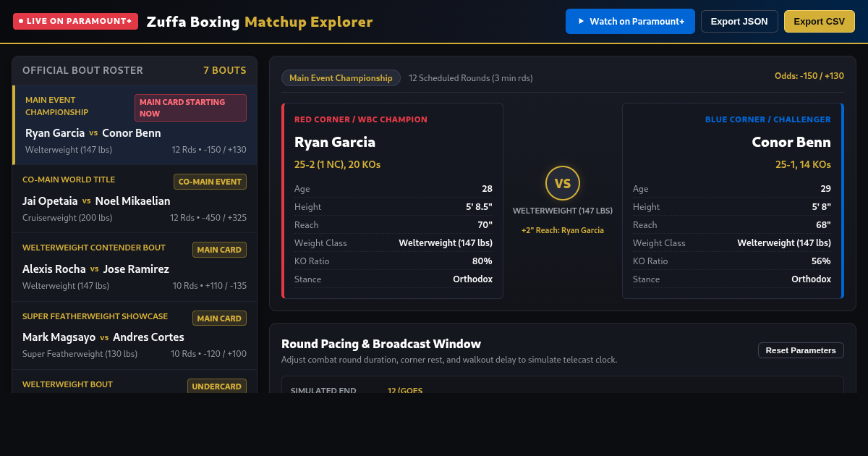Click Ryan Garcia's KO Ratio value 80%
The height and width of the screenshot is (456, 868).
[482, 261]
